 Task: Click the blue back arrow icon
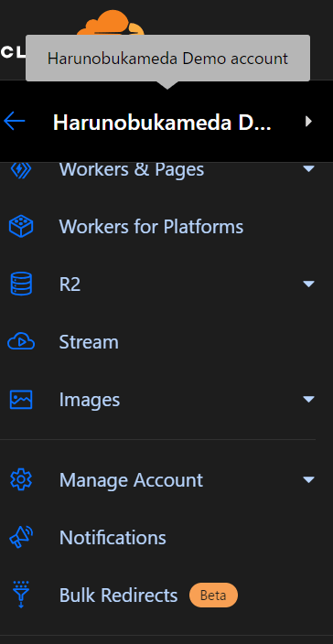tap(15, 122)
